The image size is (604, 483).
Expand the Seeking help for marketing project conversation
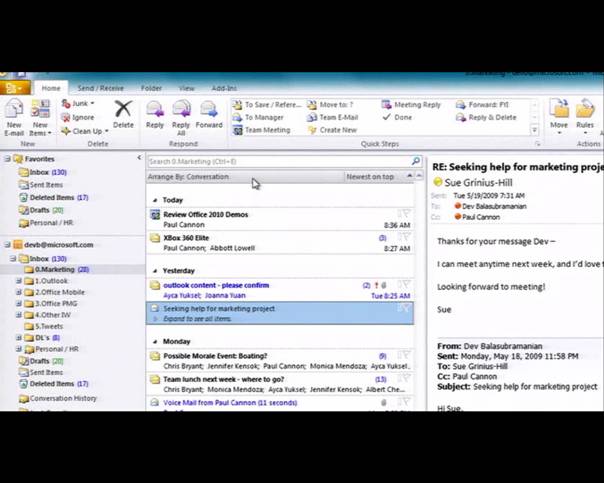[155, 319]
